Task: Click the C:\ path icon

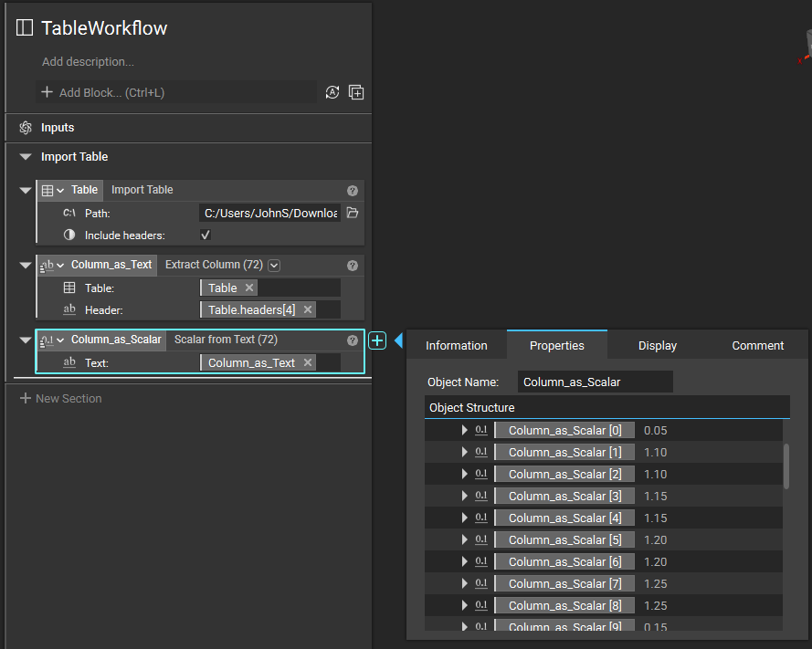Action: (x=69, y=213)
